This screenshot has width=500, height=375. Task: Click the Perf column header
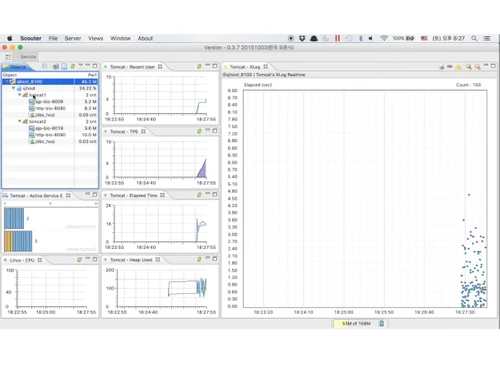coord(86,75)
